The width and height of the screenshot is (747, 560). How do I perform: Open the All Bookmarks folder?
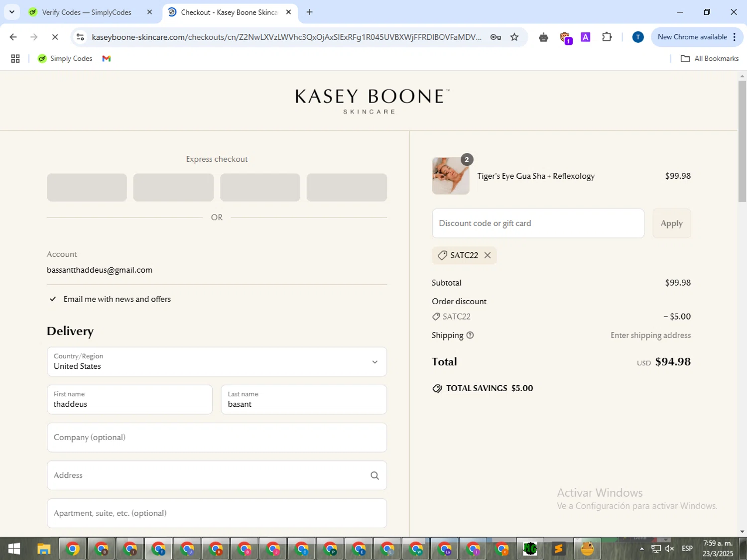point(710,59)
